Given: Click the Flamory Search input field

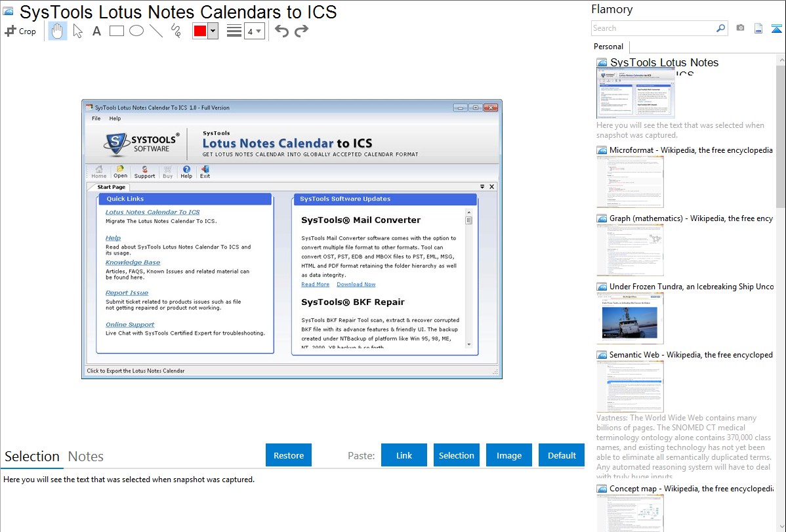Looking at the screenshot, I should pyautogui.click(x=653, y=28).
